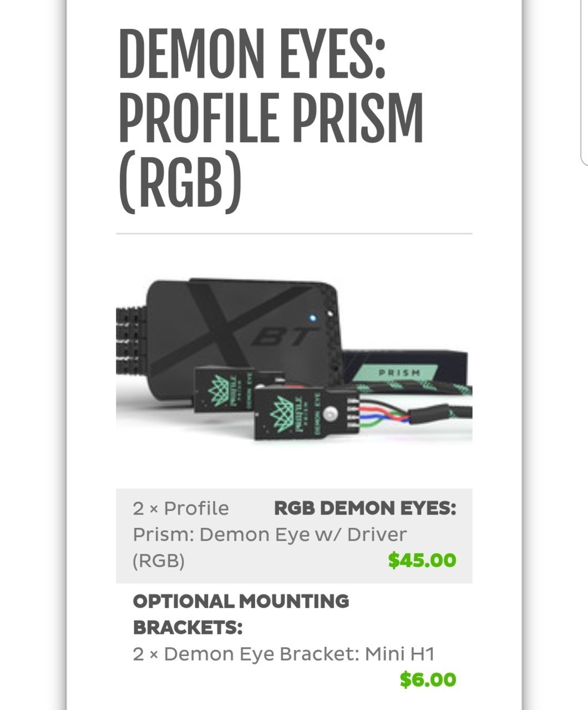Click the 2 × Demon Eye Bracket: Mini H1 item
This screenshot has height=710, width=588.
coord(283,653)
